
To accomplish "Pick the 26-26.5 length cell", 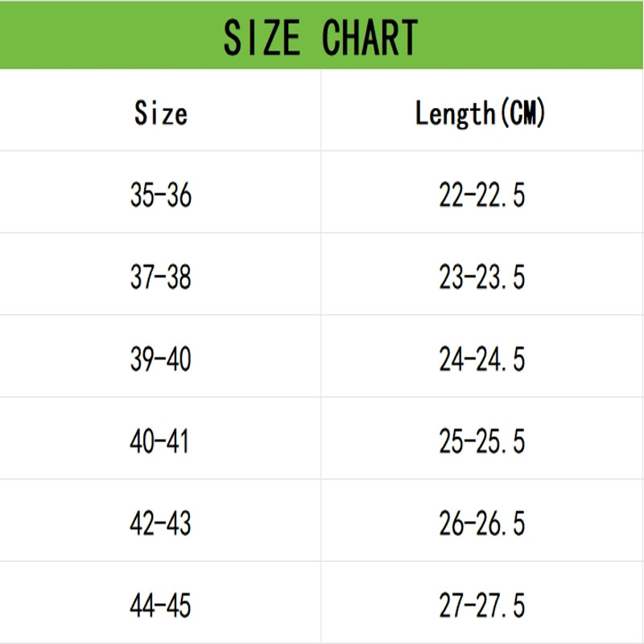I will 482,523.
